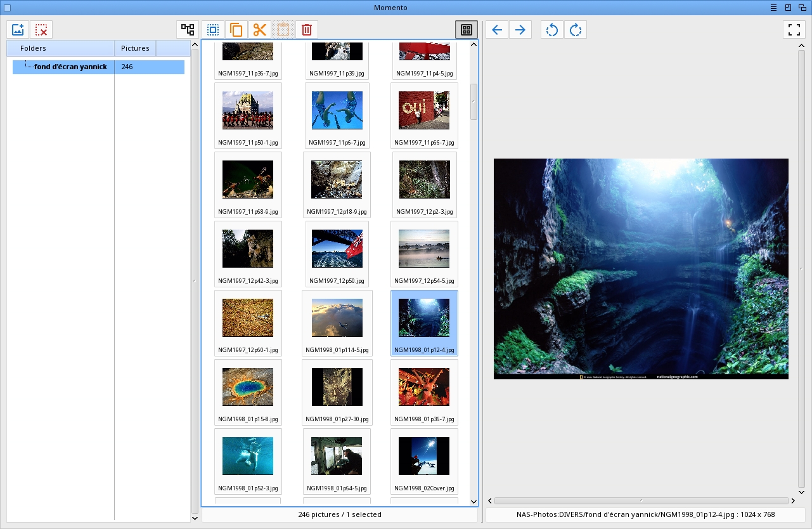Select thumbnail NGM1998_01p52-3.jpg
812x529 pixels.
click(248, 461)
